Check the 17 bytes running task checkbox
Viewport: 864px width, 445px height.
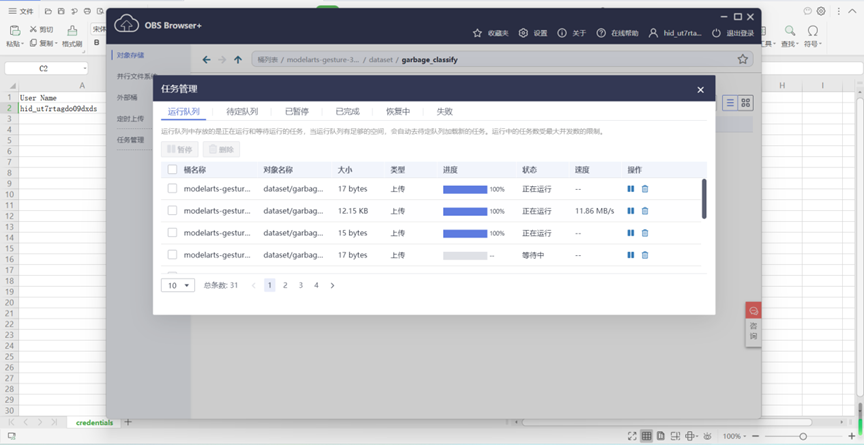point(172,189)
